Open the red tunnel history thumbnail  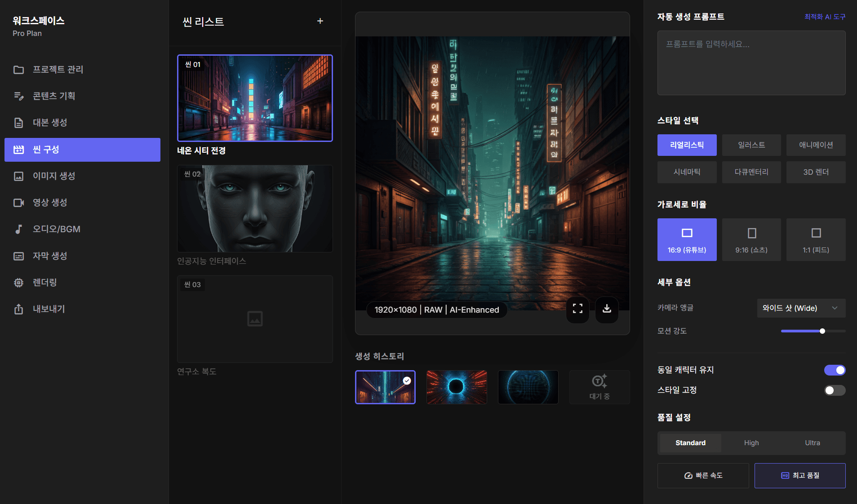pos(457,387)
